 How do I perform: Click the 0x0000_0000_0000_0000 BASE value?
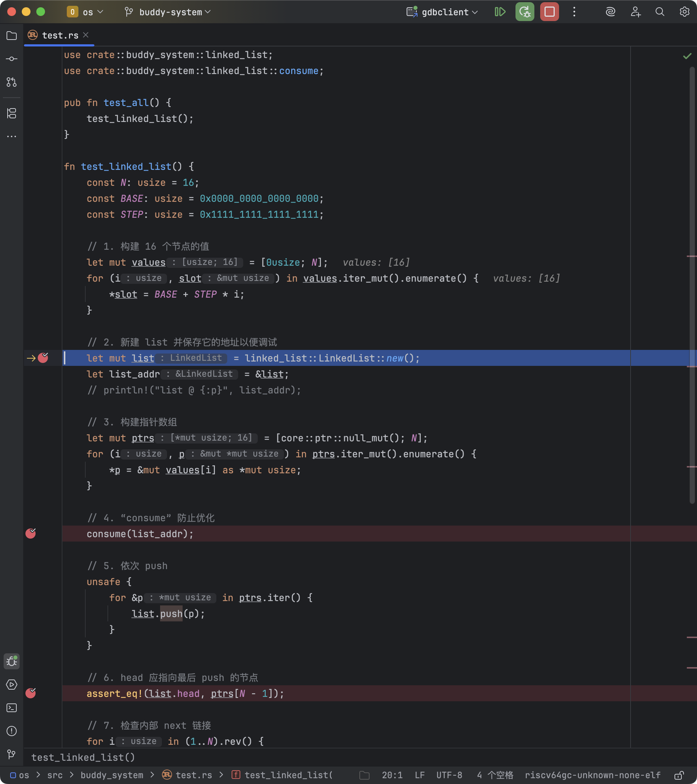[x=259, y=199]
